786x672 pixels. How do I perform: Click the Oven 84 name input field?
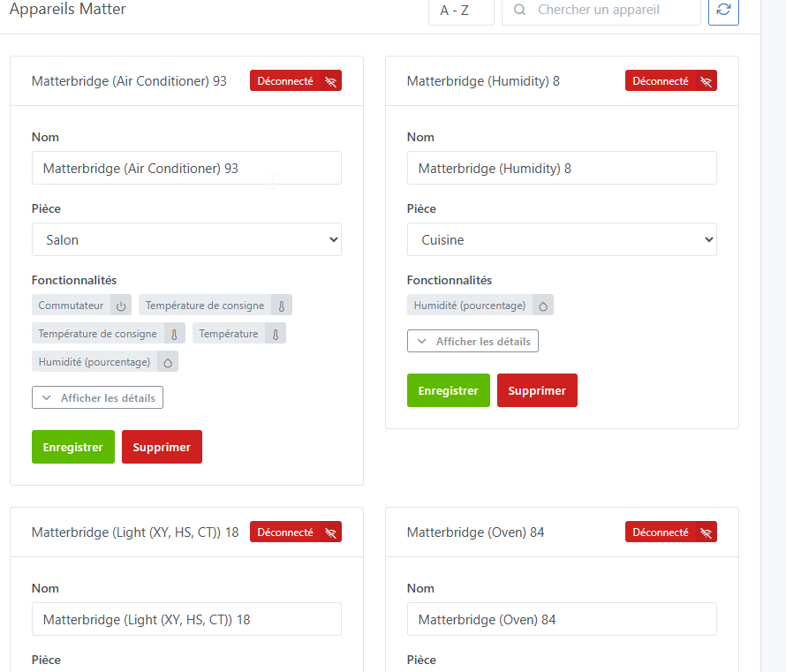(x=562, y=619)
